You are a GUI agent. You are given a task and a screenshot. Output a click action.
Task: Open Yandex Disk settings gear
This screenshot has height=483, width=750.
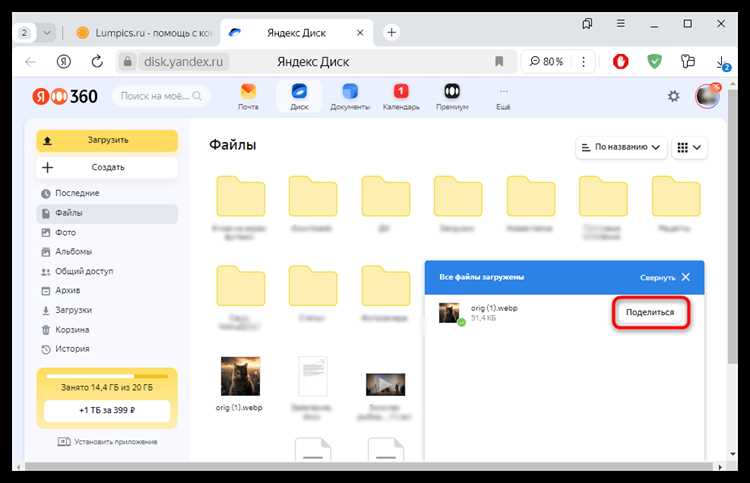[673, 97]
